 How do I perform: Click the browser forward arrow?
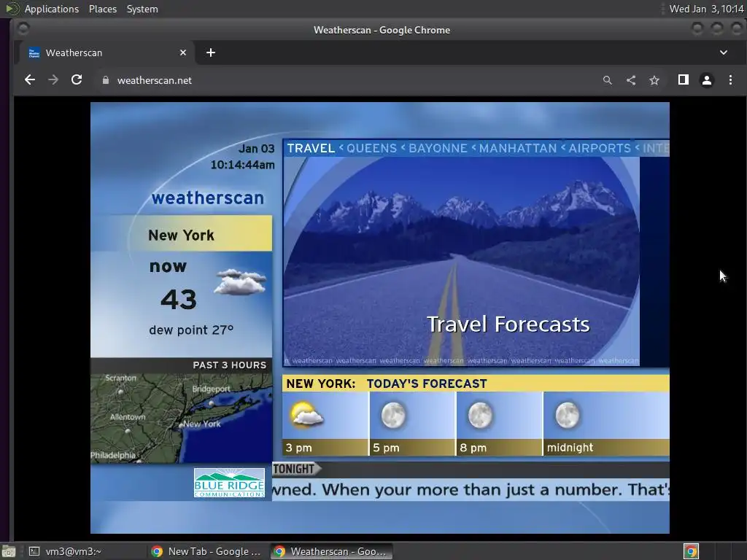click(53, 80)
